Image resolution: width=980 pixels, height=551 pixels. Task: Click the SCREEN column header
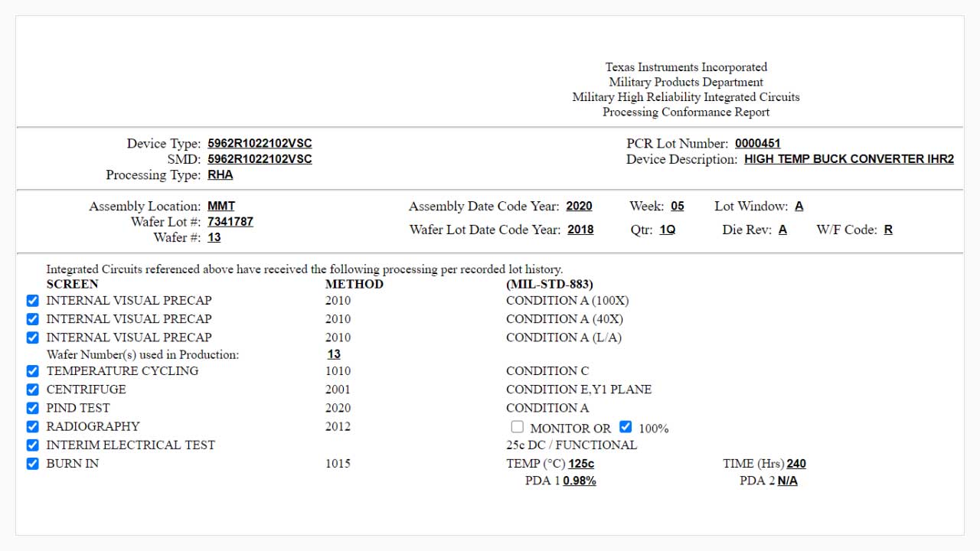point(73,284)
